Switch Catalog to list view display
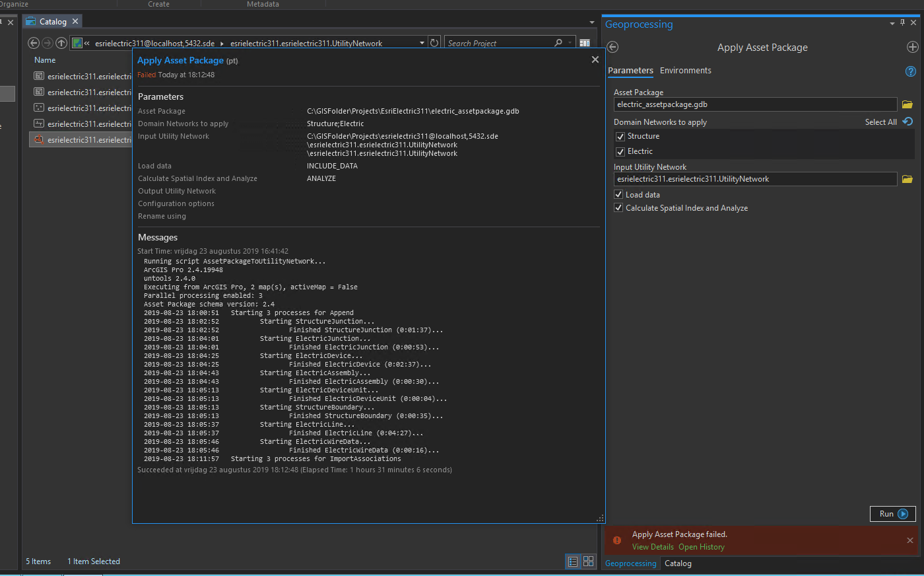The height and width of the screenshot is (576, 924). [573, 561]
